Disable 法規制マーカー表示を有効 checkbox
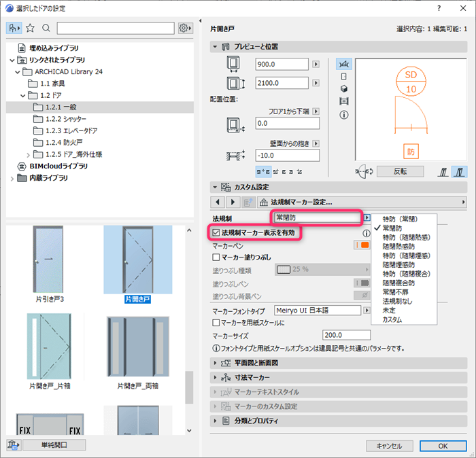Viewport: 476px width, 458px height. click(216, 232)
